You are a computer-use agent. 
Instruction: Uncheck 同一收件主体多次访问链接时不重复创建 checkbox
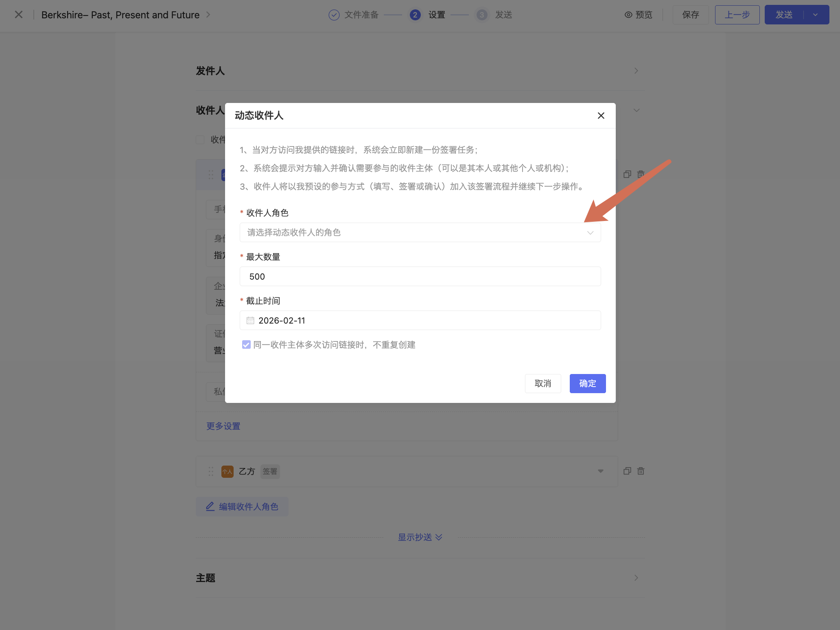click(x=246, y=345)
